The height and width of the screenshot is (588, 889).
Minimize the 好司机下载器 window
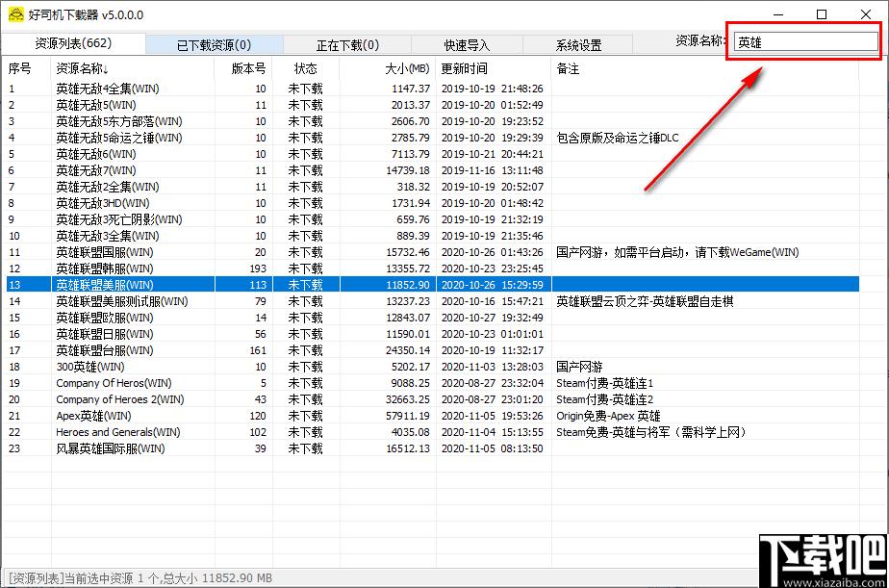pyautogui.click(x=778, y=14)
